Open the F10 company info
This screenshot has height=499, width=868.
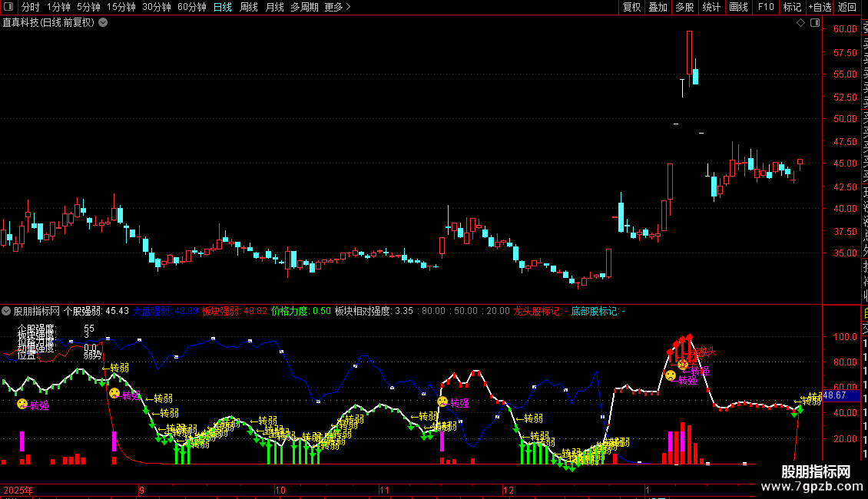[766, 7]
